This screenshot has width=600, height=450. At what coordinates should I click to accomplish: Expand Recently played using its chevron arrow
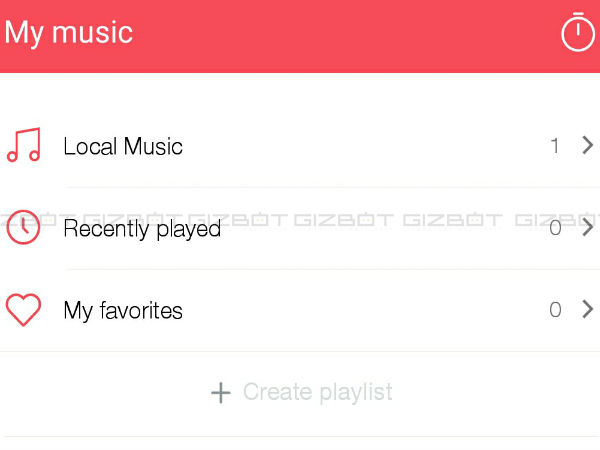click(x=587, y=228)
